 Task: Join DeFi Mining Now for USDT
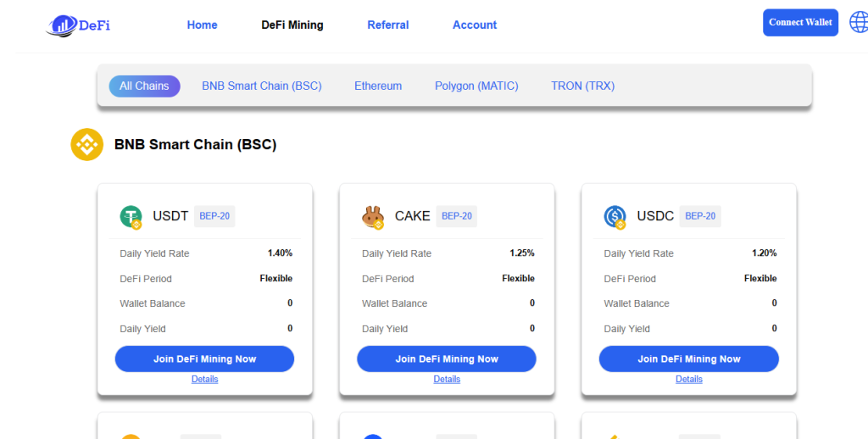[205, 358]
